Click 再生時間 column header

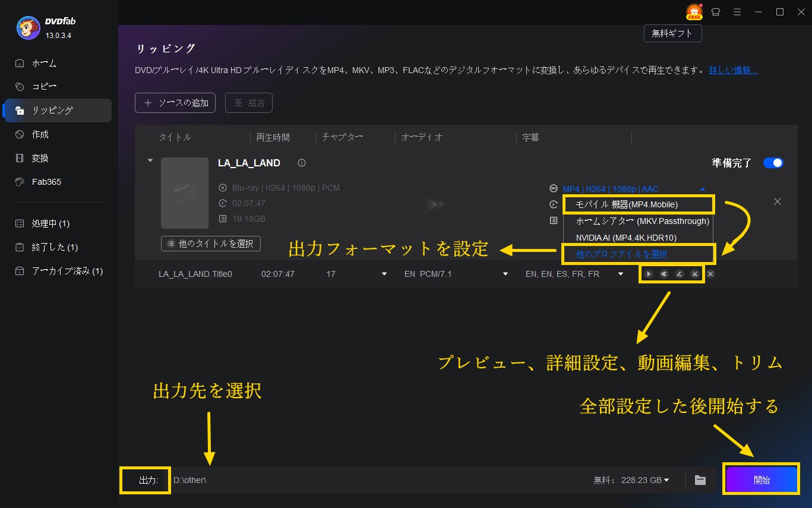[x=273, y=137]
